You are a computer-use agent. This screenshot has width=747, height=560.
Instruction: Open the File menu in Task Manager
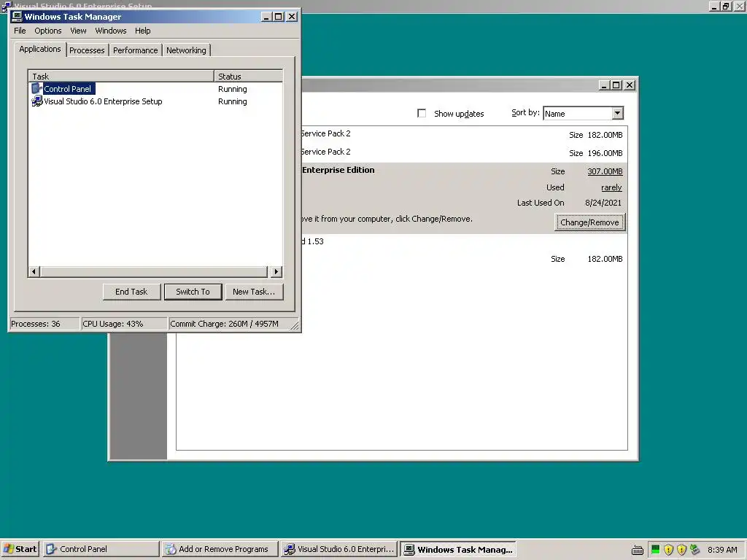(20, 31)
